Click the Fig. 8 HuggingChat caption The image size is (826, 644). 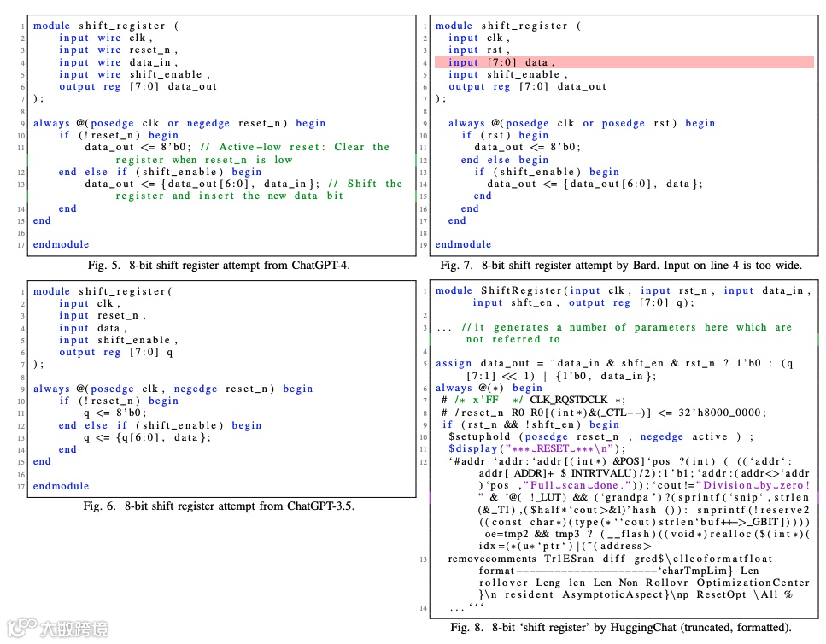point(620,627)
